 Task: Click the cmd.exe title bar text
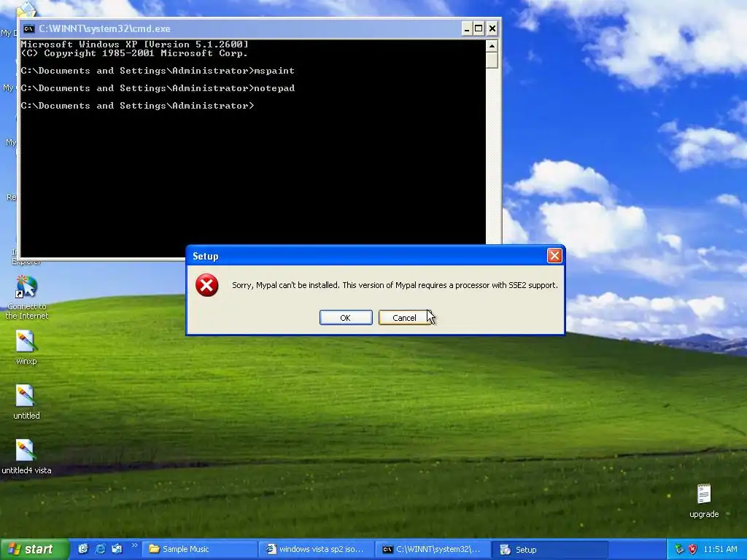[x=104, y=28]
